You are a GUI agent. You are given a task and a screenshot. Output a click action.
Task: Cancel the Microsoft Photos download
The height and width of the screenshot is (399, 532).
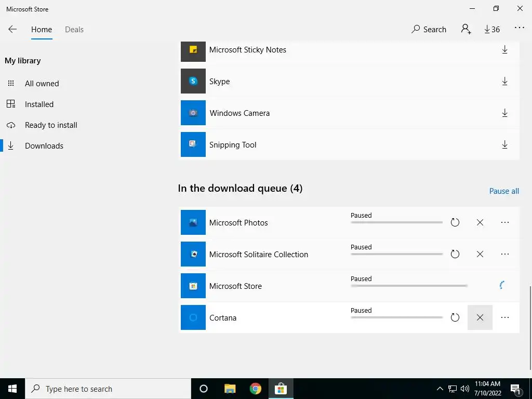pyautogui.click(x=480, y=222)
